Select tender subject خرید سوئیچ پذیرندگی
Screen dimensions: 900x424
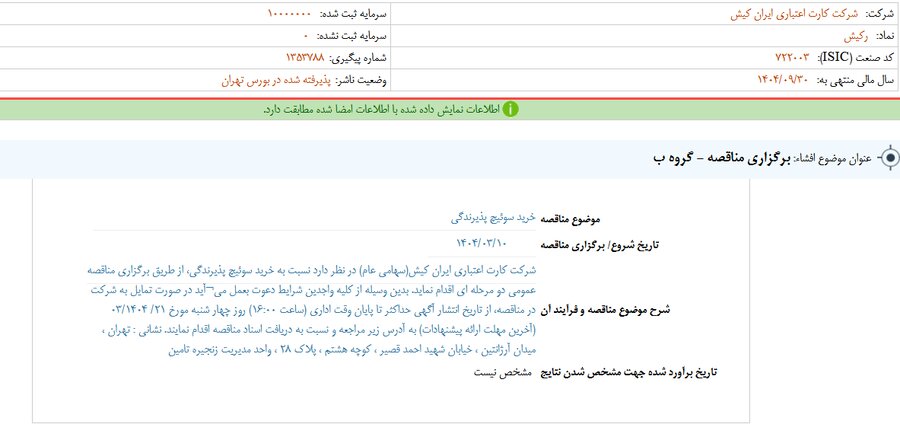pyautogui.click(x=492, y=218)
